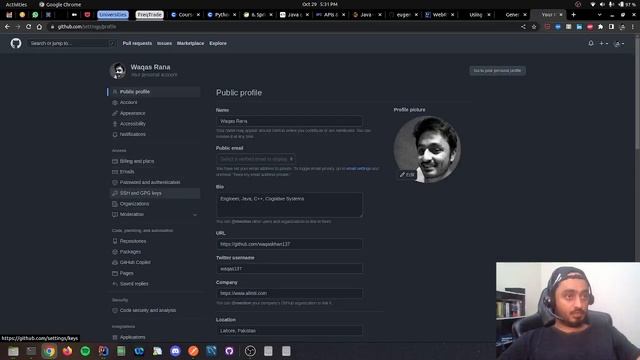Screen dimensions: 640x360
Task: Click the LinkedIn extension icon
Action: tap(579, 27)
